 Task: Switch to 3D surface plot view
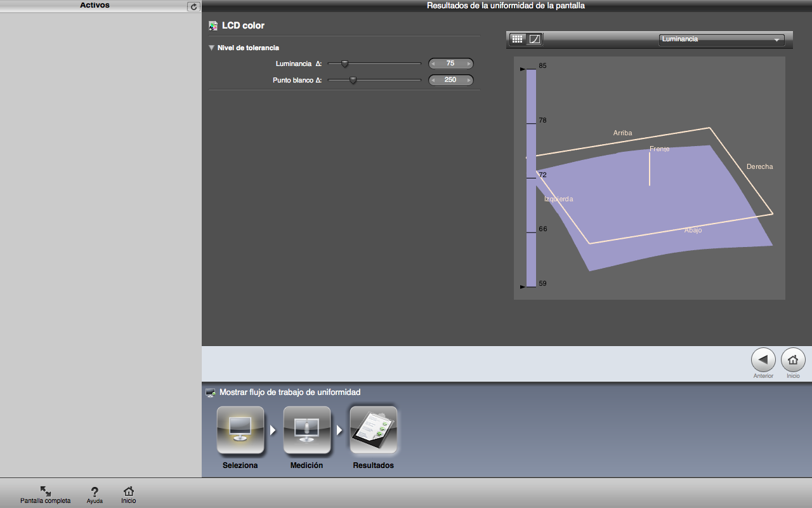pos(535,39)
